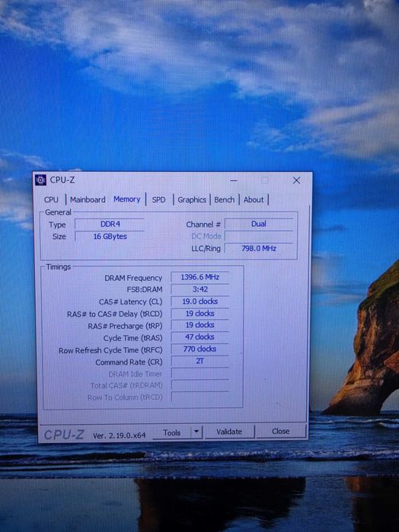Image resolution: width=399 pixels, height=532 pixels.
Task: Click the Cycle Time (tRAS) label
Action: tap(132, 338)
